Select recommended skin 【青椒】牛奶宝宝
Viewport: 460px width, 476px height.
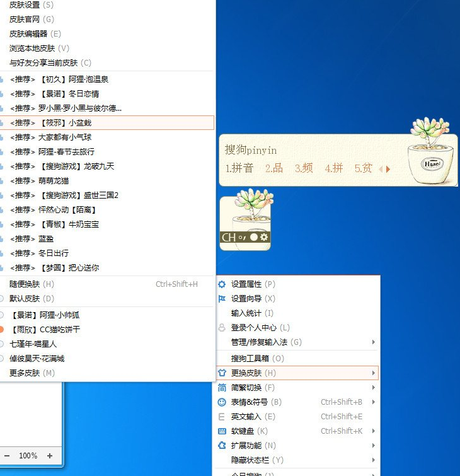coord(106,224)
